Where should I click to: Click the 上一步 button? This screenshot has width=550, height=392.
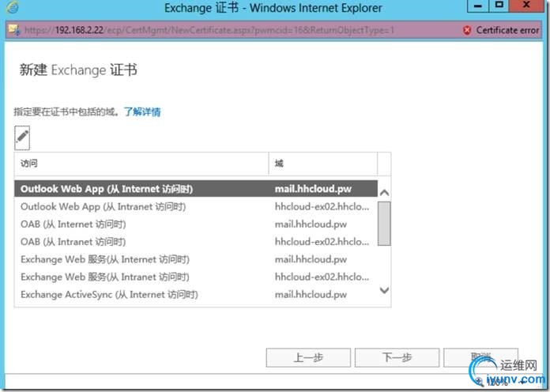(x=308, y=357)
